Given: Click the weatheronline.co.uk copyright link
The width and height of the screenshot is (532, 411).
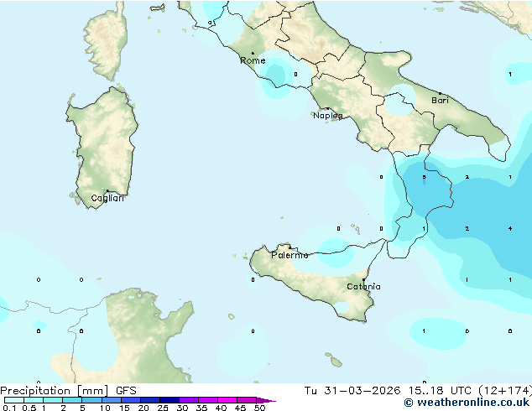Looking at the screenshot, I should tap(467, 403).
